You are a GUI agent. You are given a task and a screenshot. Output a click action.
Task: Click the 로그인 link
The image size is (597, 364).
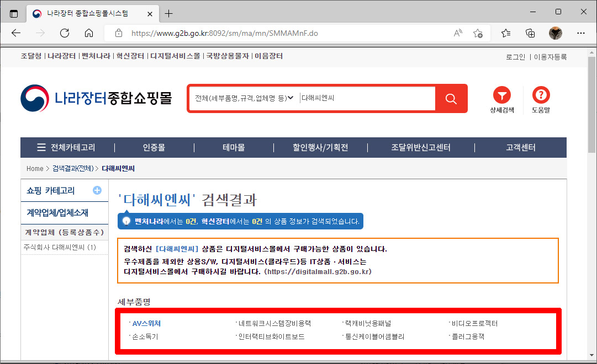tap(515, 57)
